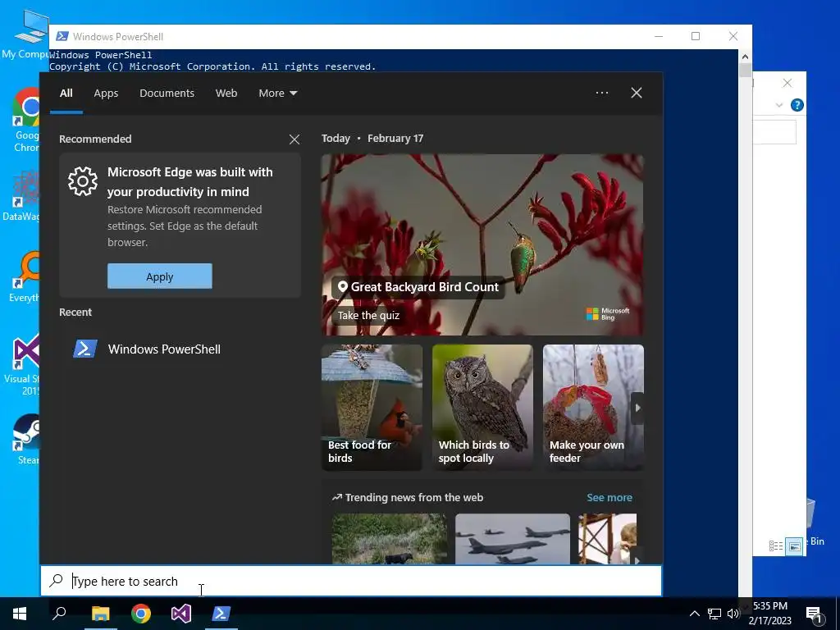Switch background window to large icons view
This screenshot has height=630, width=840.
pyautogui.click(x=794, y=546)
